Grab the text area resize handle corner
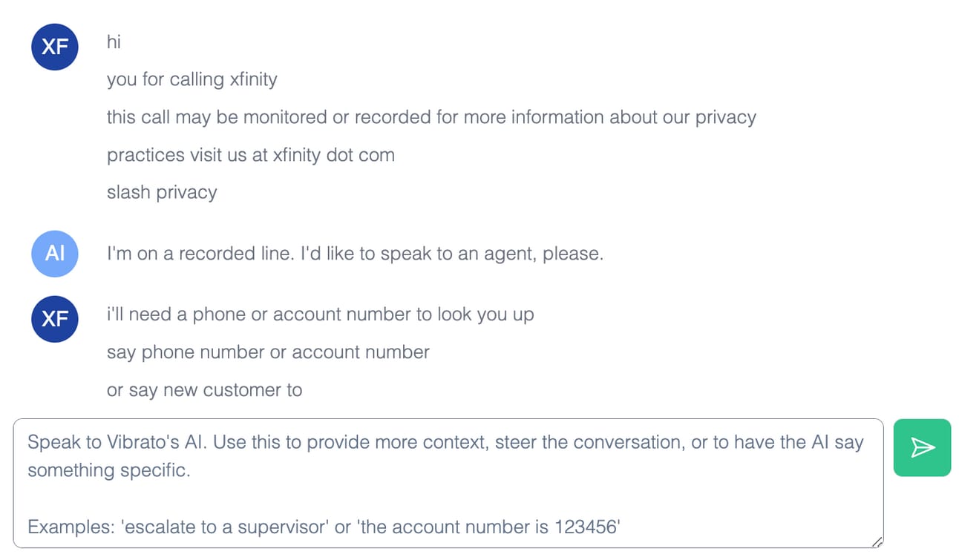The height and width of the screenshot is (560, 959). (877, 542)
